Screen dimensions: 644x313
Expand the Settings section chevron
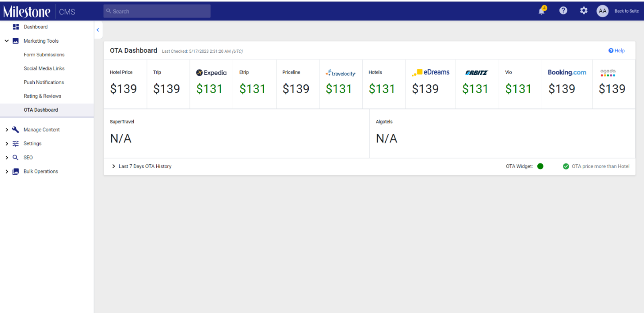click(7, 144)
